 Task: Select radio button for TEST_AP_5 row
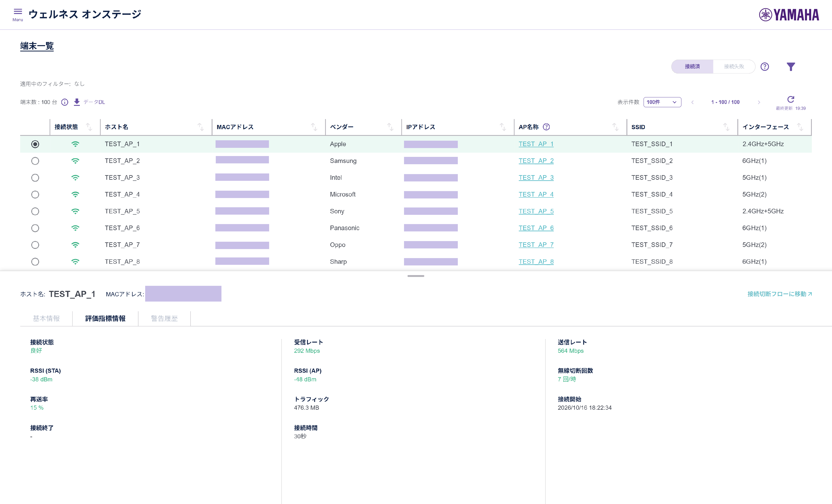35,211
